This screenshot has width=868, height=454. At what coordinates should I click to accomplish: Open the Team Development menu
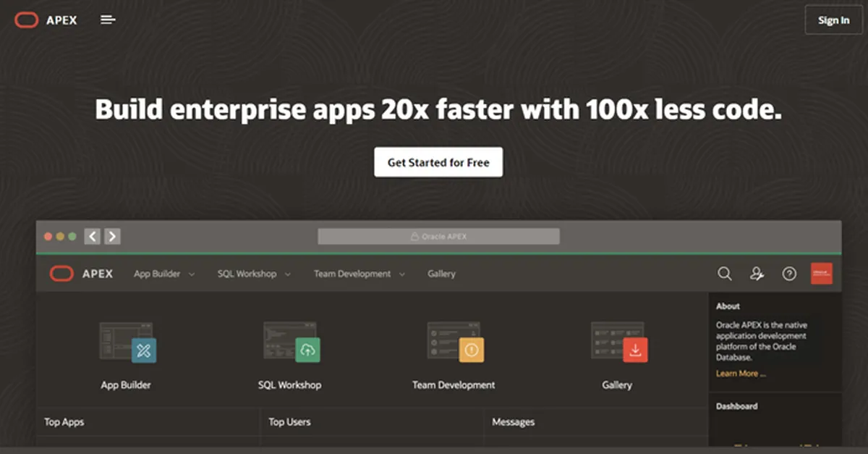click(x=352, y=274)
